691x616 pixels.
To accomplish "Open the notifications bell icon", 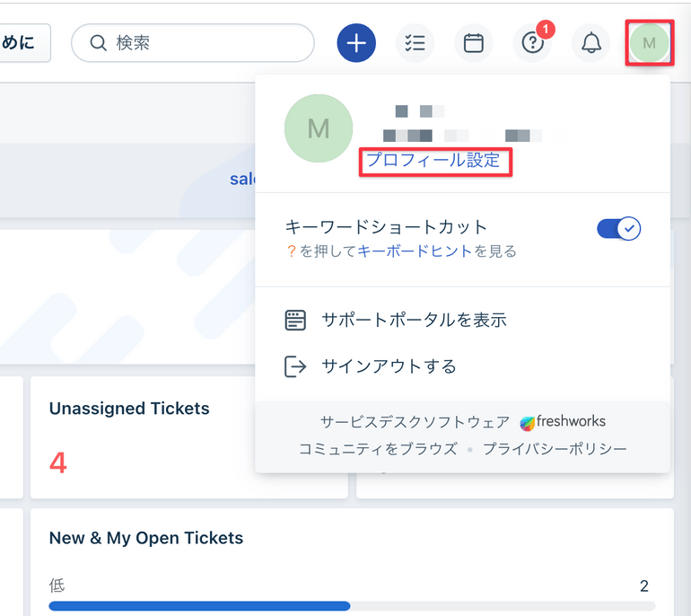I will [x=591, y=43].
